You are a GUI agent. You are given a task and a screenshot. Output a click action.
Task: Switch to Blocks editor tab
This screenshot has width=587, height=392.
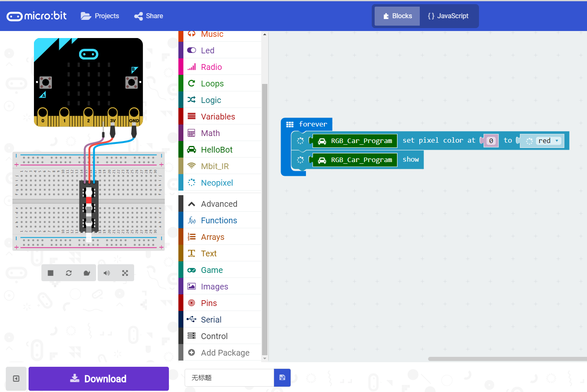click(397, 16)
